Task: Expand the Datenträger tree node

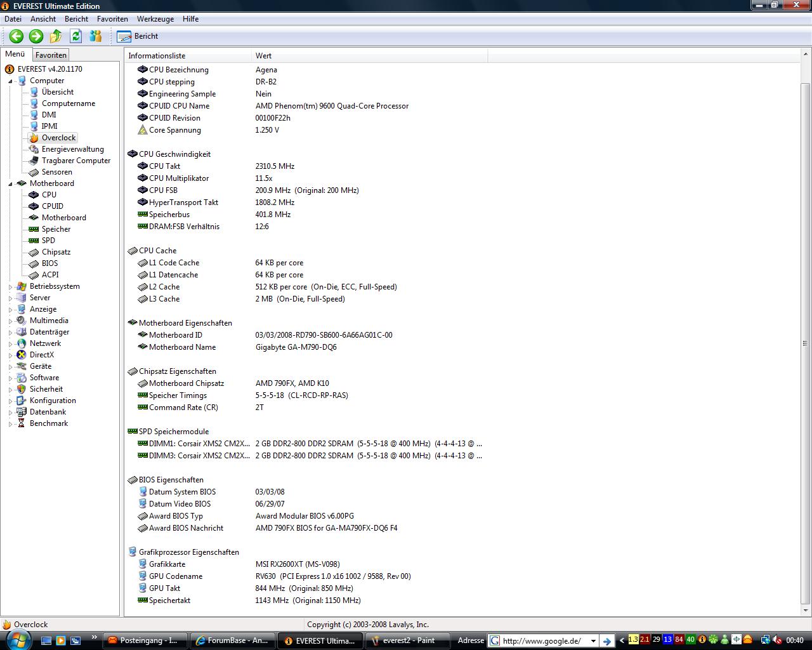Action: point(10,333)
